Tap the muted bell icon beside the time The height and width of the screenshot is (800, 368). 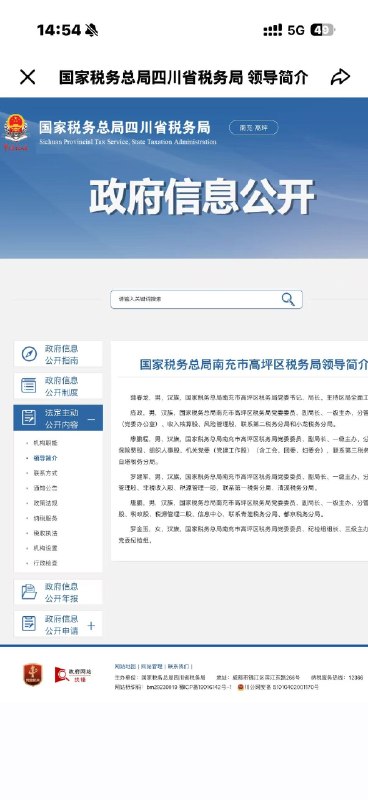click(91, 30)
